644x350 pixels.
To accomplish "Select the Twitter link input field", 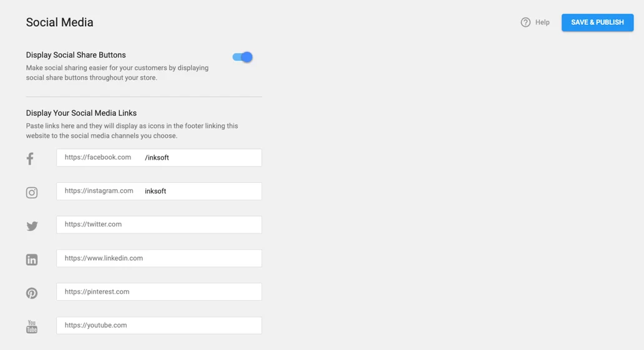I will click(187, 225).
